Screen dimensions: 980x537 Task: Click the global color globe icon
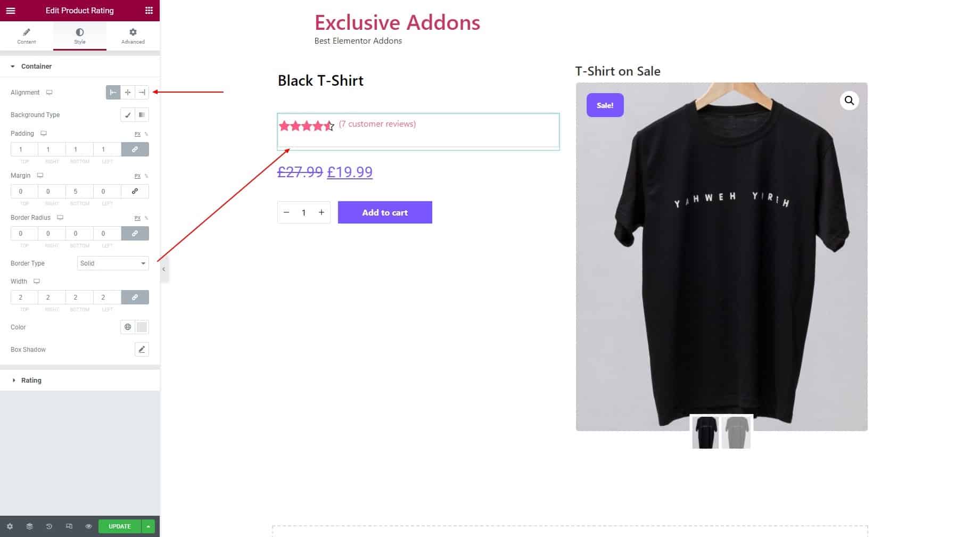click(128, 327)
